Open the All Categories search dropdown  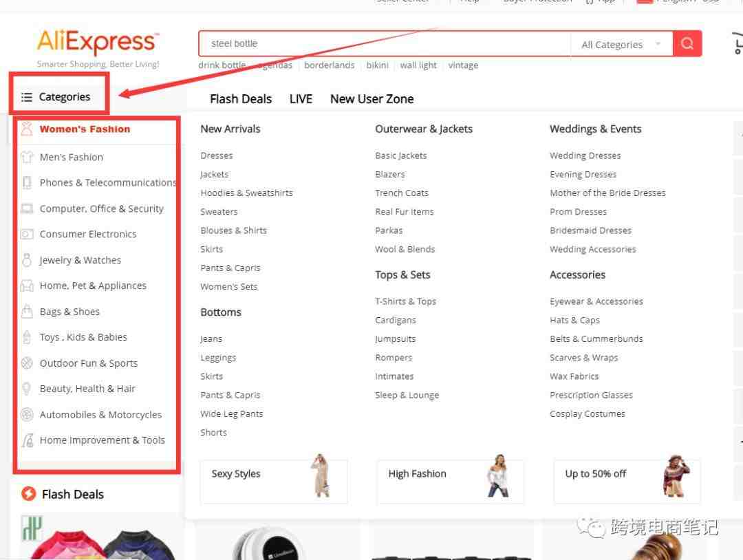(x=621, y=45)
